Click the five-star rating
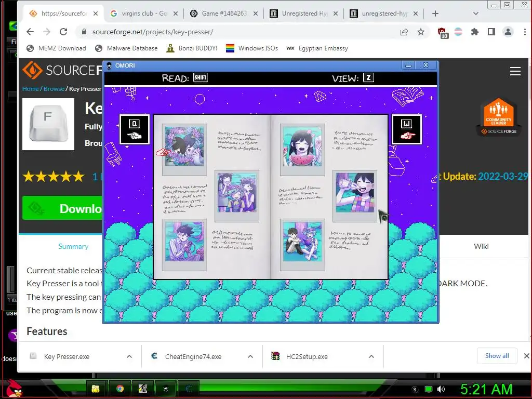532x399 pixels. tap(54, 177)
